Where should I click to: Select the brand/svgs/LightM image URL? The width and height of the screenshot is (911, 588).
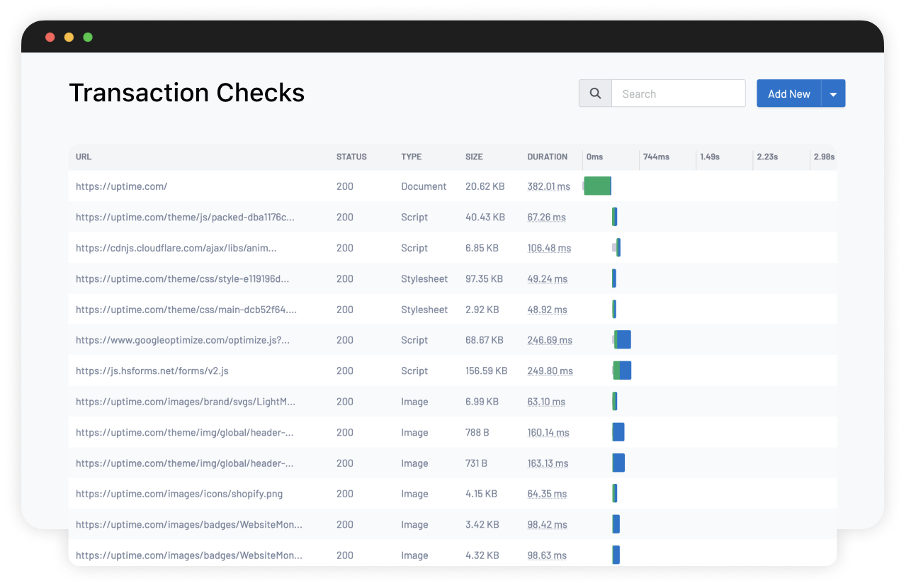tap(186, 402)
